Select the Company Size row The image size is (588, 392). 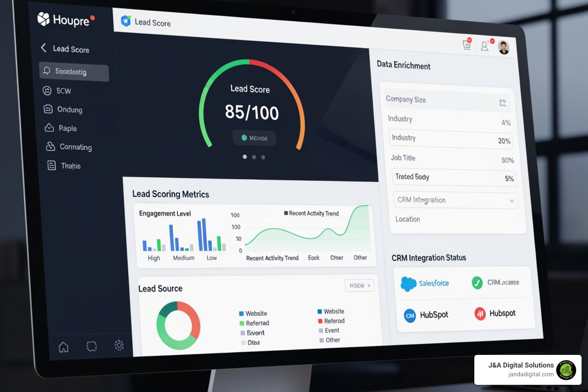click(448, 101)
